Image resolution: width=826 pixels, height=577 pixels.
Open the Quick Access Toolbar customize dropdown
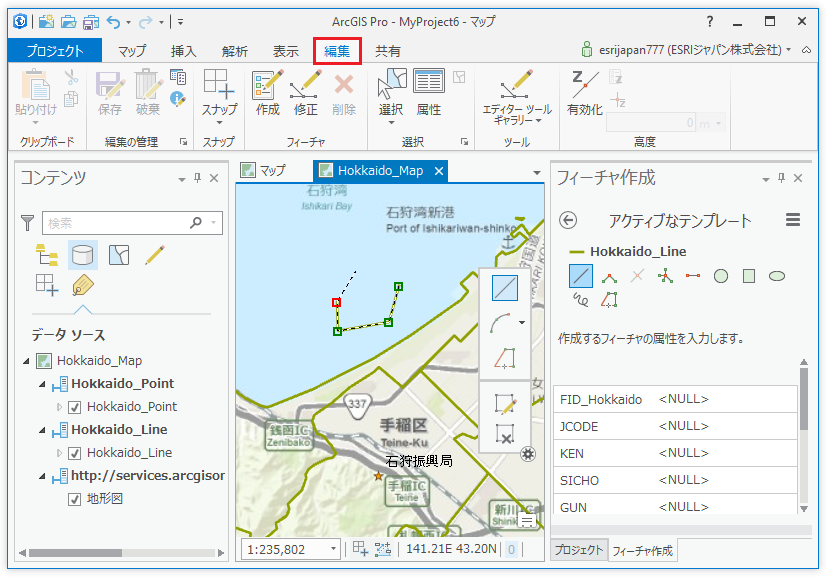(x=180, y=22)
